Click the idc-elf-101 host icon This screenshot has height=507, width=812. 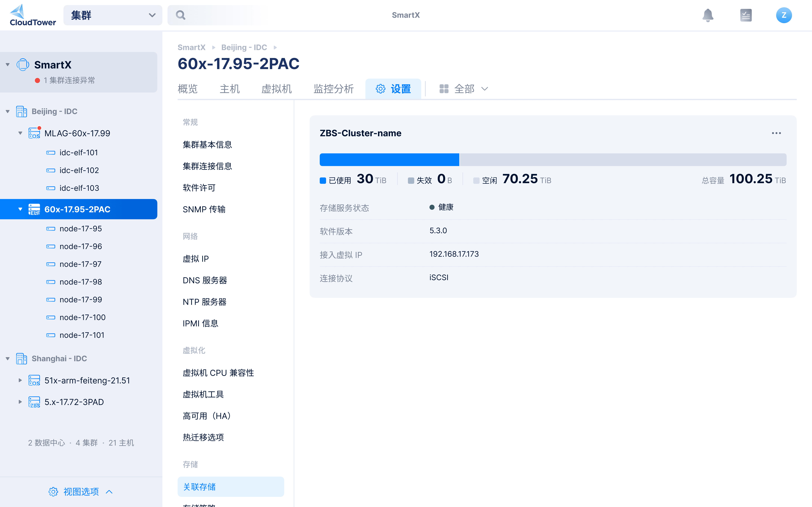click(x=51, y=153)
